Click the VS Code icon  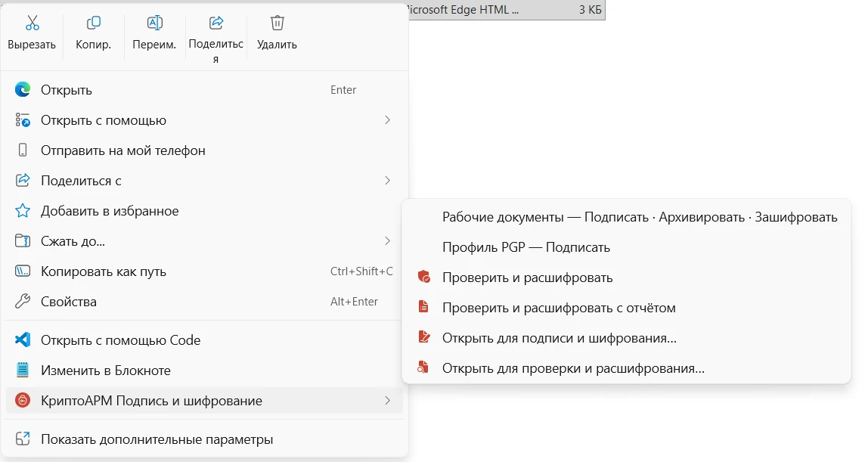click(x=23, y=340)
